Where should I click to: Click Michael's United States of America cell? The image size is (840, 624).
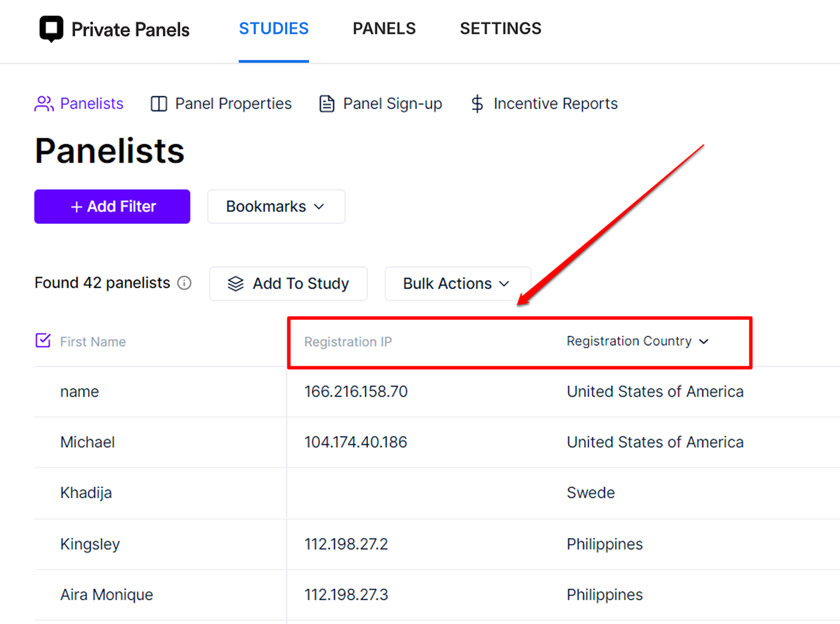(x=655, y=442)
